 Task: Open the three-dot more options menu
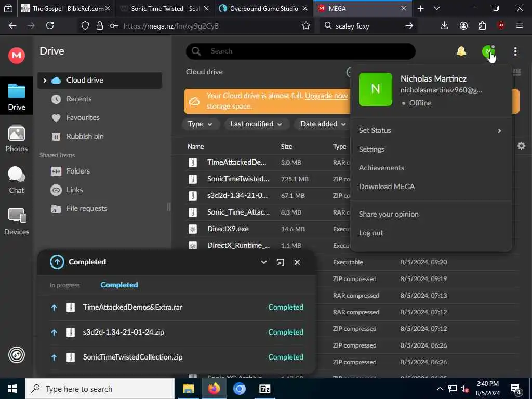click(515, 51)
